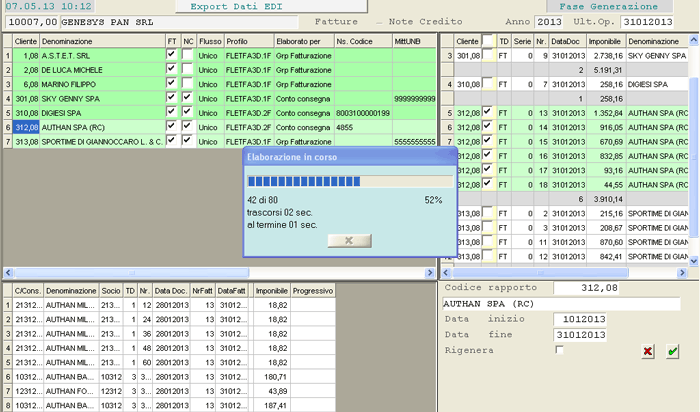
Task: Toggle NC checkbox for SKY GENNY SPA
Action: 188,97
